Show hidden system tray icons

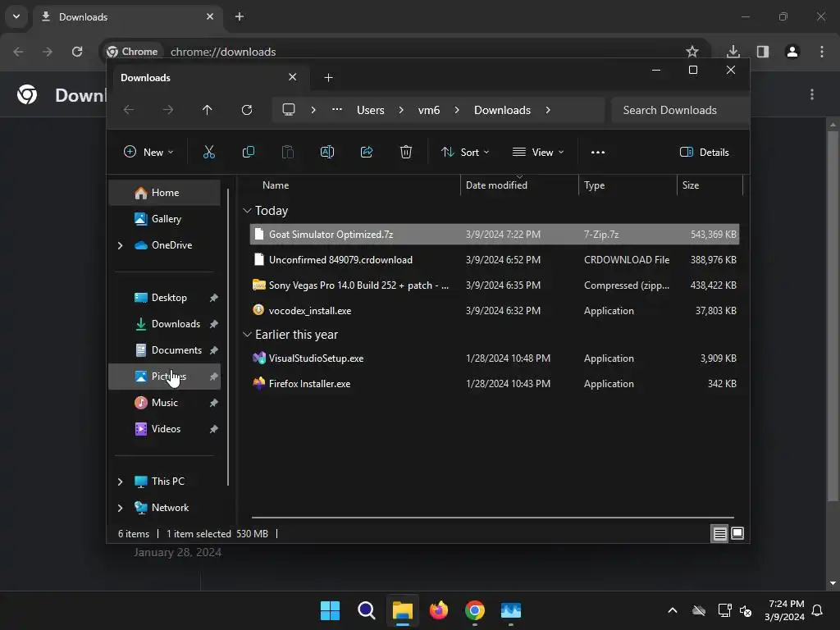tap(673, 610)
